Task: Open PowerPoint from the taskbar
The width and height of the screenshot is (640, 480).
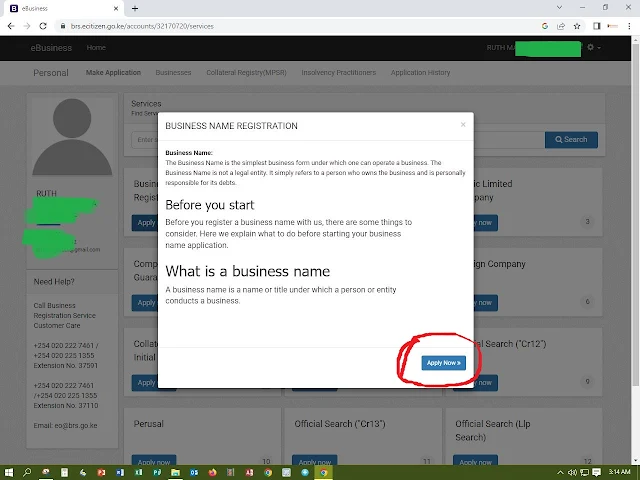Action: [x=101, y=473]
